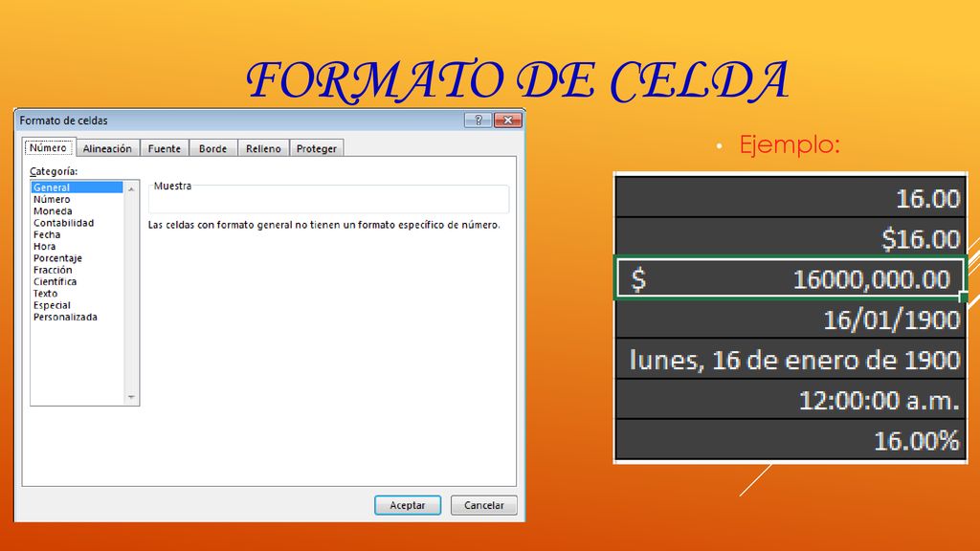Select the cell lunes, 16 de enero de 1900
The image size is (980, 551).
click(791, 360)
